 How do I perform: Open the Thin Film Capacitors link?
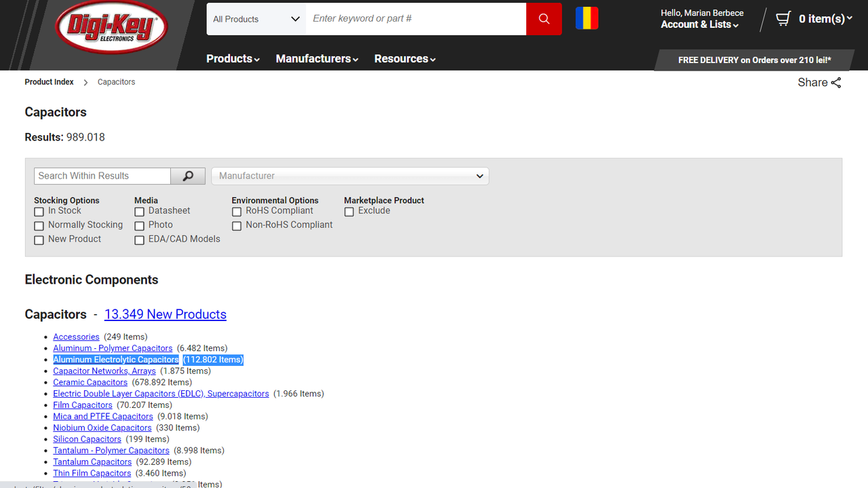click(x=92, y=473)
